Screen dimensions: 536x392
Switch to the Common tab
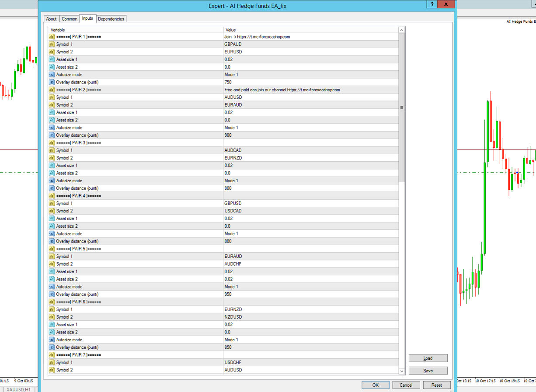(x=70, y=19)
